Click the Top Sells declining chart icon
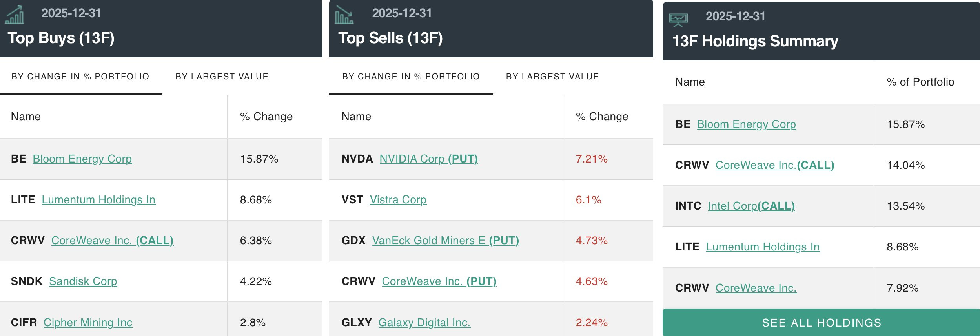The height and width of the screenshot is (336, 980). click(344, 15)
